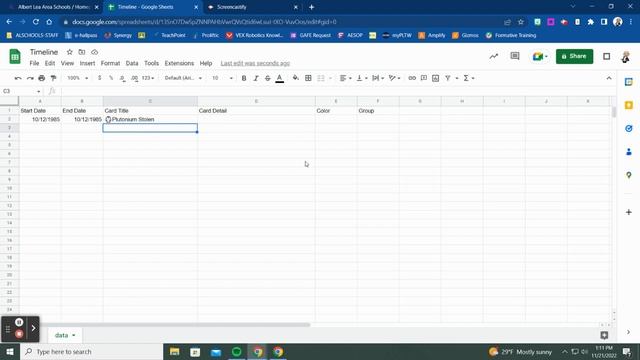The height and width of the screenshot is (360, 640).
Task: Open Contacts in the side panel
Action: coord(629,152)
